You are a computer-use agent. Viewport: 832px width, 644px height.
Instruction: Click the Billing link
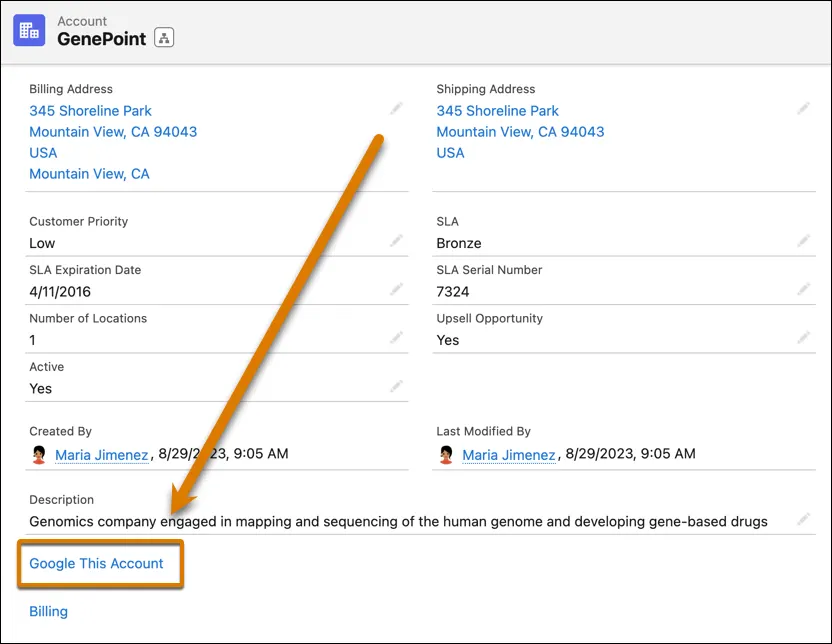pos(48,611)
